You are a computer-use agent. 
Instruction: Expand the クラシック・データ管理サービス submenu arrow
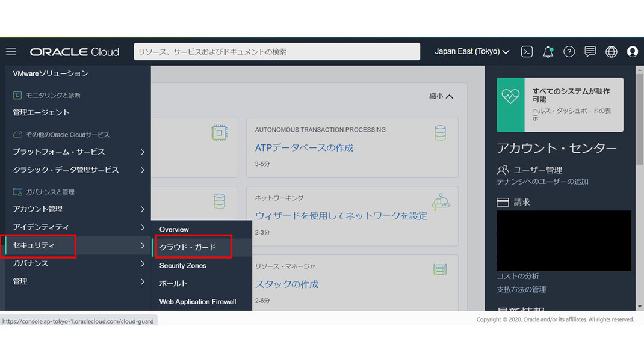click(x=143, y=170)
